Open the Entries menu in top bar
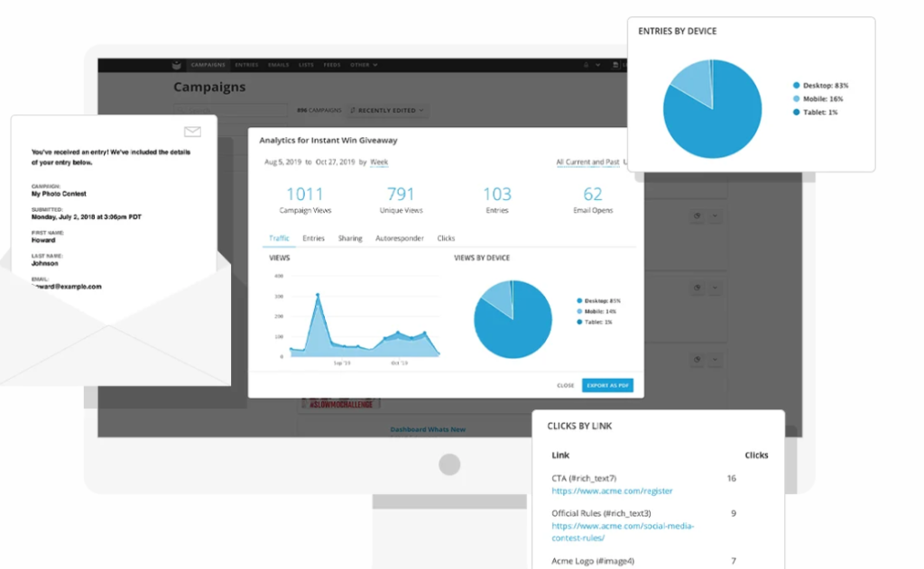924x569 pixels. 246,65
